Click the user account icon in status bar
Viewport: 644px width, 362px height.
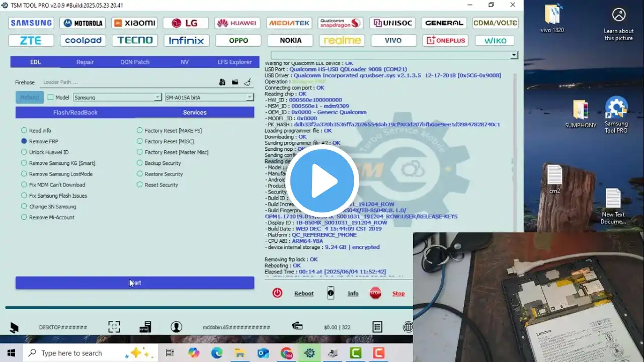176,327
